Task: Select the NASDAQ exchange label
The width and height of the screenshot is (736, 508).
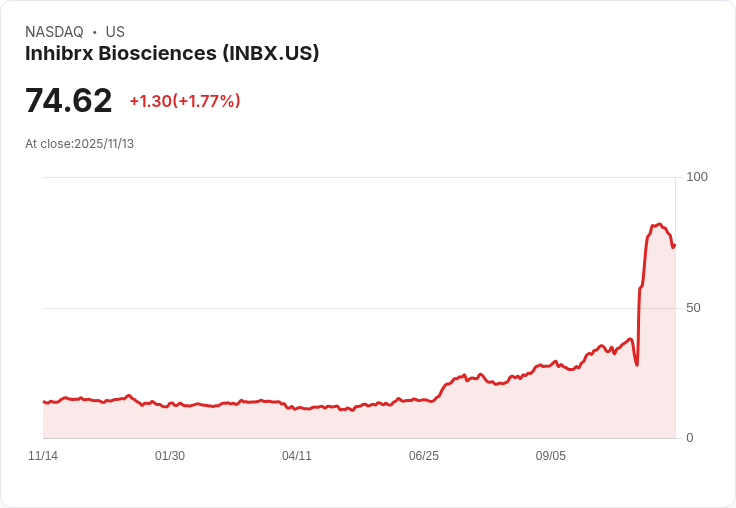Action: point(54,32)
